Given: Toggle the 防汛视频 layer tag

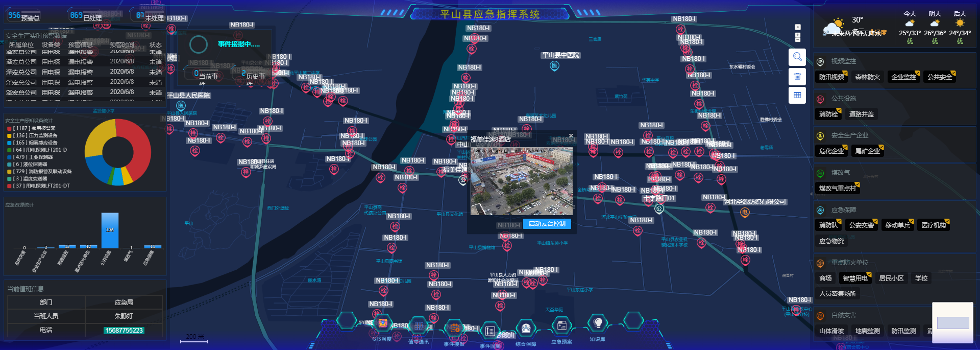Looking at the screenshot, I should [x=831, y=77].
